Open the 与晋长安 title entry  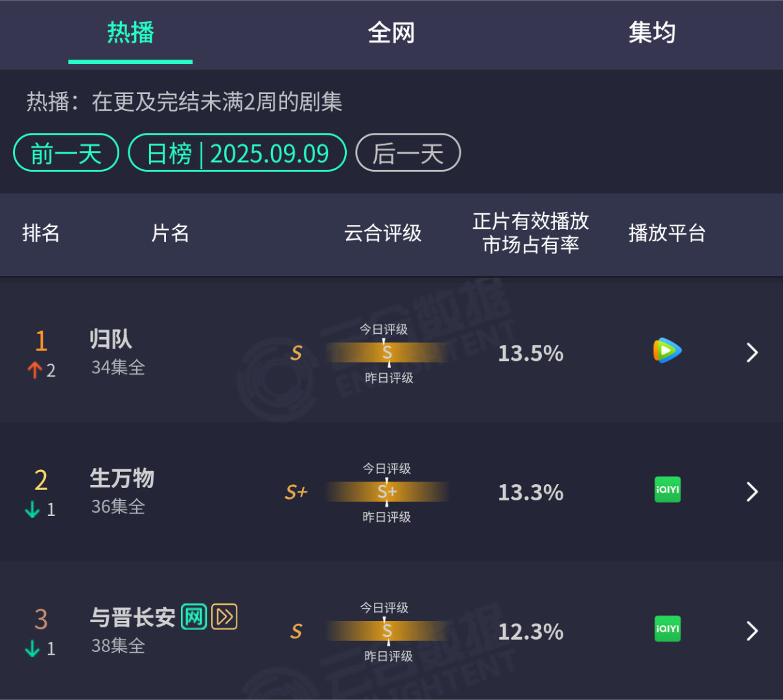click(132, 617)
